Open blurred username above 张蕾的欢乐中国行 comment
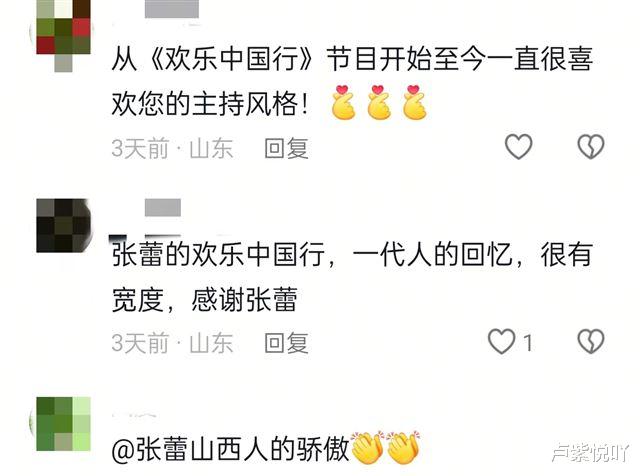Viewport: 640px width, 476px height. coord(163,207)
